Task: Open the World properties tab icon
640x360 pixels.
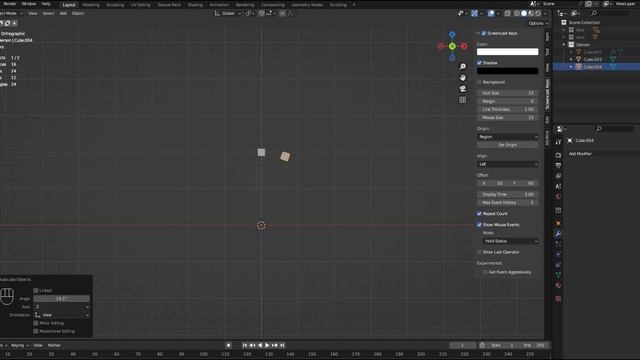Action: click(x=558, y=196)
